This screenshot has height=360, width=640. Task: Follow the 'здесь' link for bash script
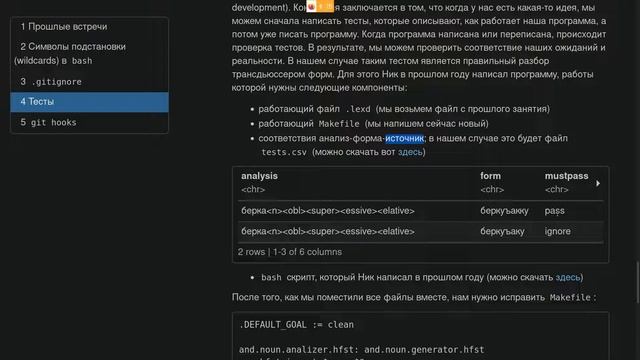[567, 277]
